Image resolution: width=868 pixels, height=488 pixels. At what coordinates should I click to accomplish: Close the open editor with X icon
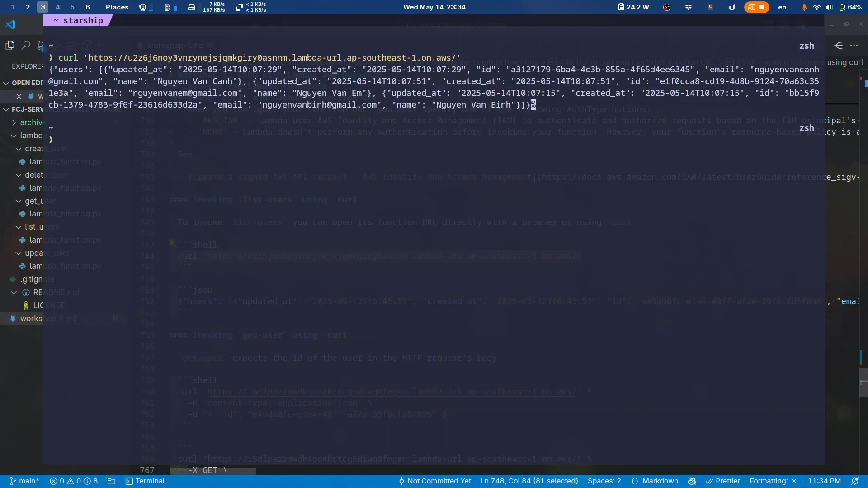coord(19,96)
